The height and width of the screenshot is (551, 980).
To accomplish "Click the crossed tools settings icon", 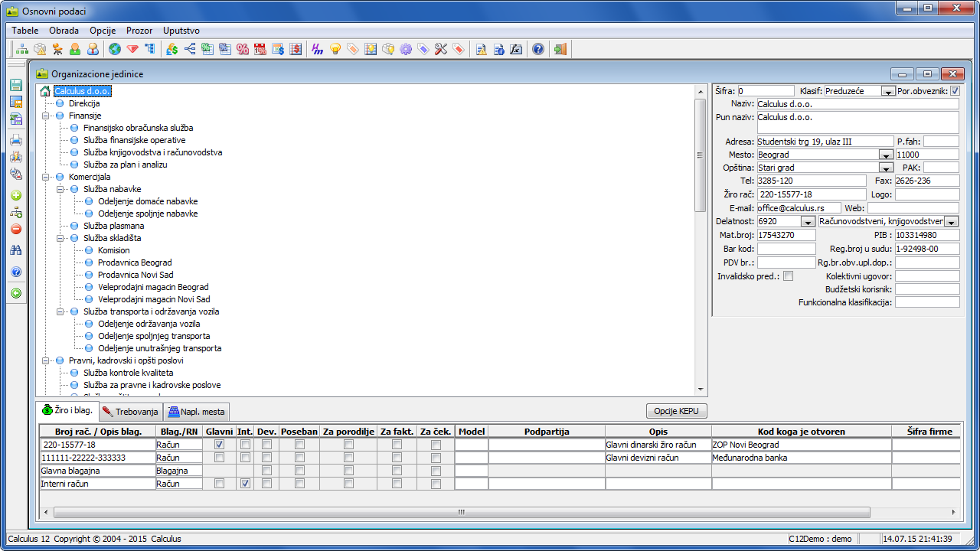I will (x=440, y=50).
